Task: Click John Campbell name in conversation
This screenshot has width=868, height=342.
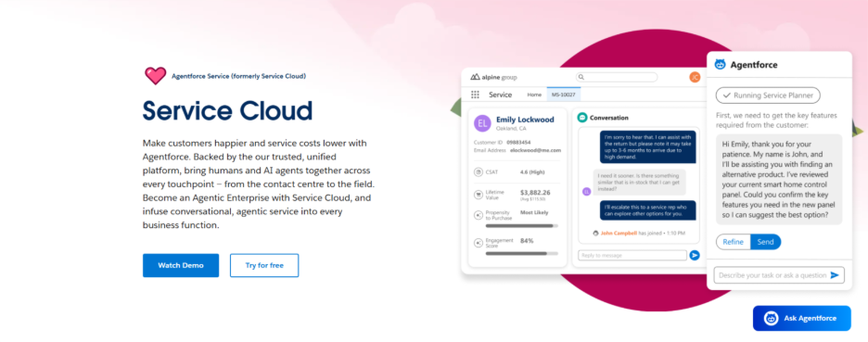Action: 619,233
